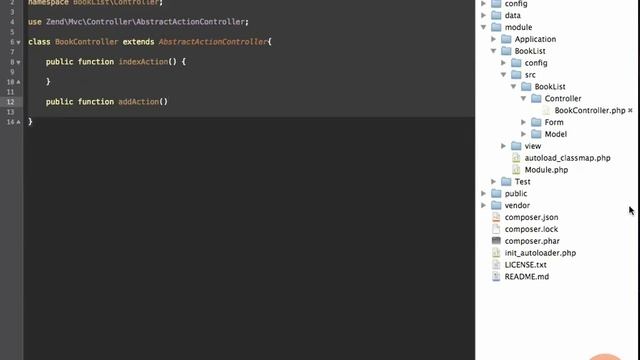The image size is (640, 360).
Task: Close BookController.php via its x mark
Action: 630,110
